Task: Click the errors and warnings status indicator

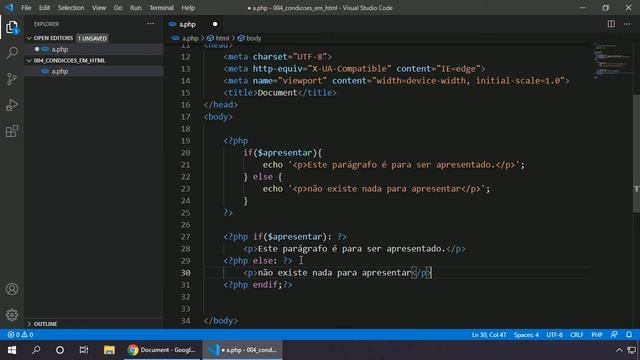Action: tap(20, 335)
